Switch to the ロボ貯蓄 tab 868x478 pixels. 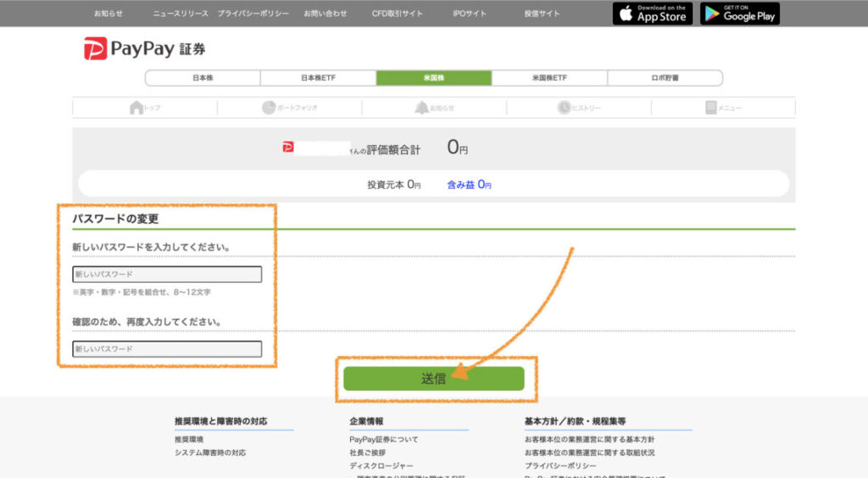tap(665, 78)
